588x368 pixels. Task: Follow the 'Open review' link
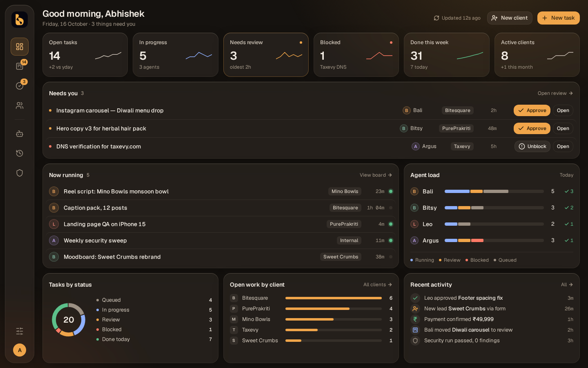coord(555,93)
